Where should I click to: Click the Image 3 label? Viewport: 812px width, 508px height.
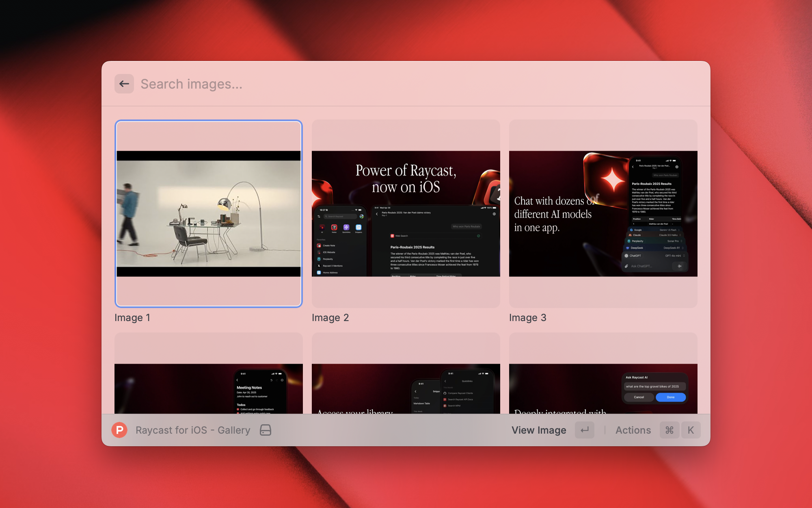click(527, 318)
